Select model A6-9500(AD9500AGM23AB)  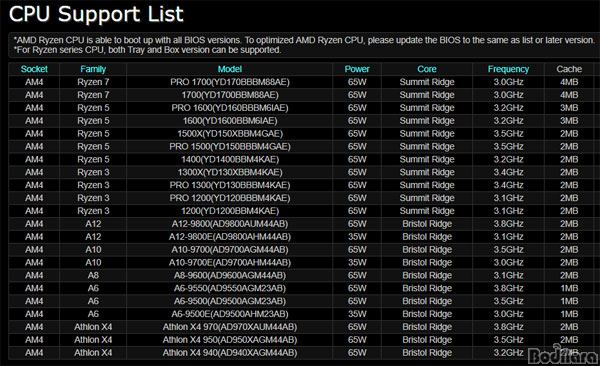point(230,301)
